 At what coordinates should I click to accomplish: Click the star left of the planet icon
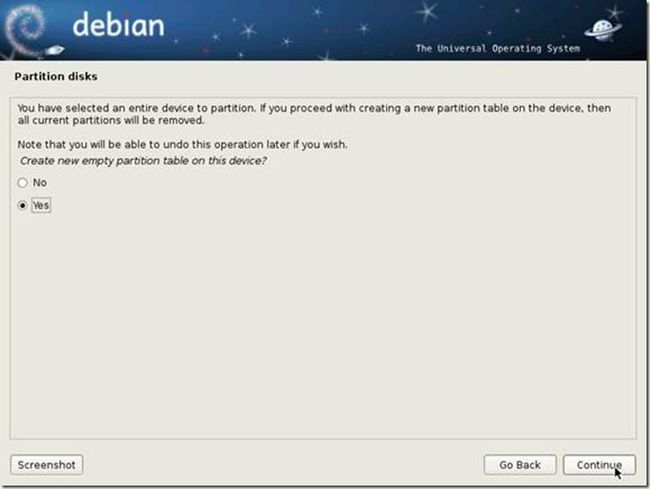point(489,32)
